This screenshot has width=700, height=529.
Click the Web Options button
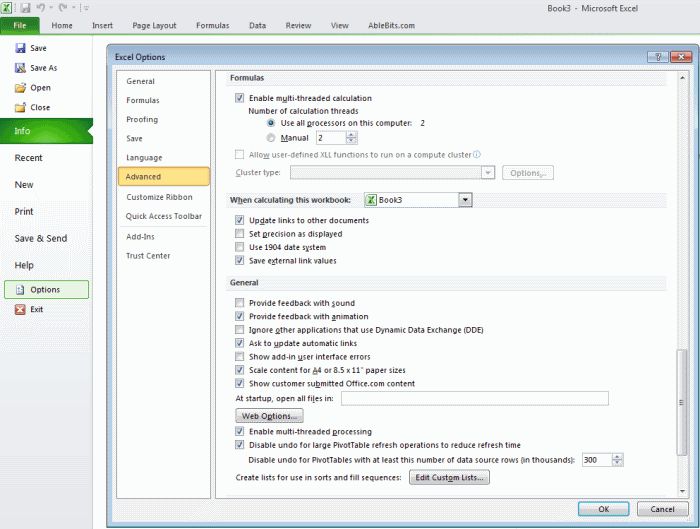pos(269,416)
